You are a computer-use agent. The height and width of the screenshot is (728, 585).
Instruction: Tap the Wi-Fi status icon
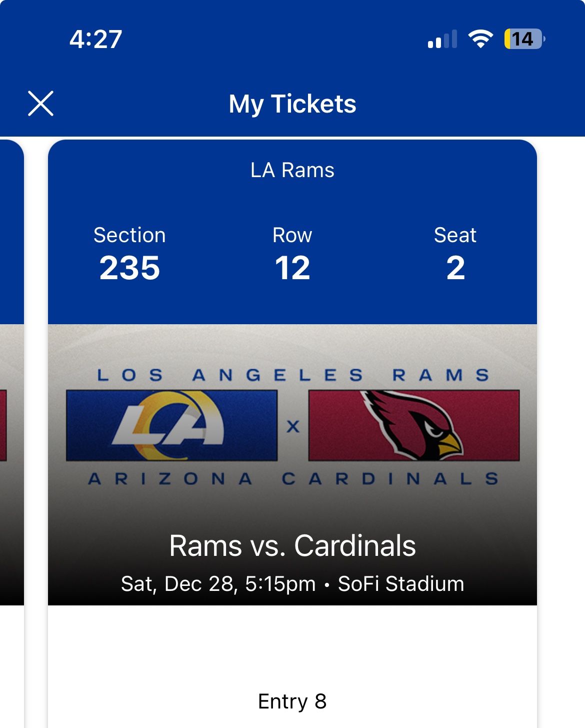[x=480, y=39]
